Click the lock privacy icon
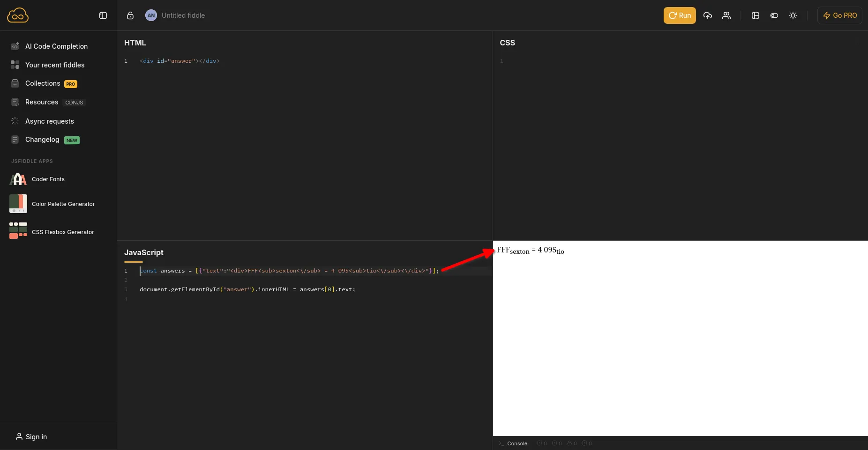 click(130, 15)
